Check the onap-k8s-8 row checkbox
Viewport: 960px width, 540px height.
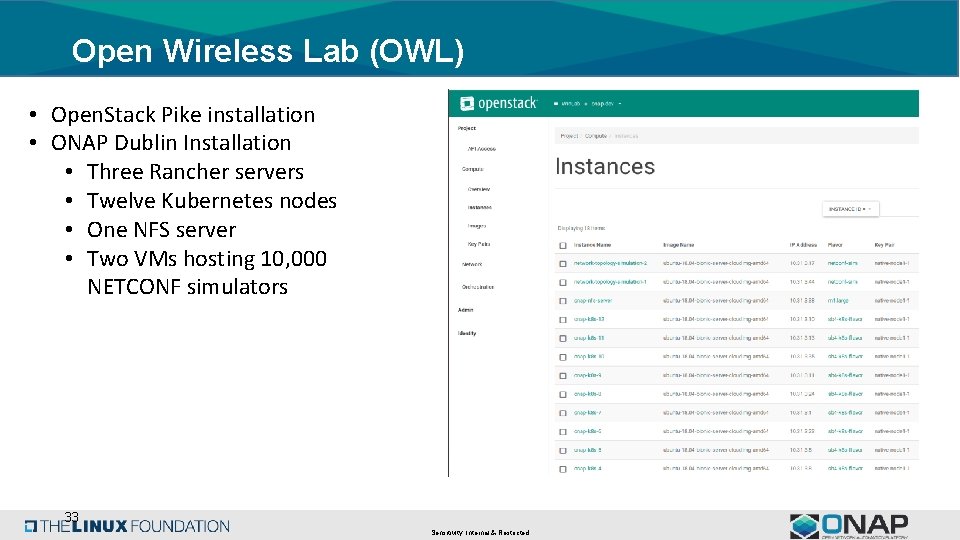[563, 395]
